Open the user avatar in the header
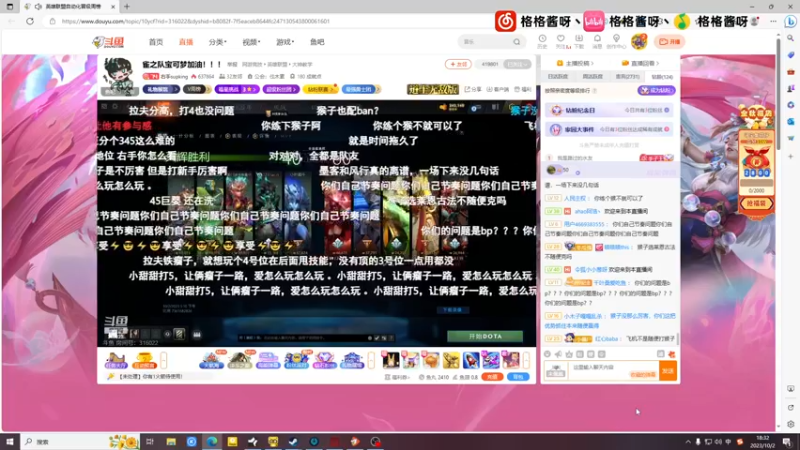The height and width of the screenshot is (450, 800). point(639,41)
